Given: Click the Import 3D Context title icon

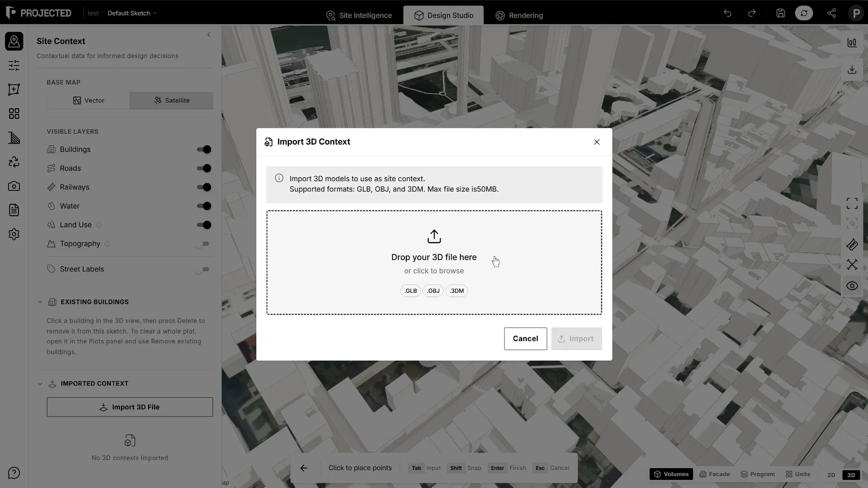Looking at the screenshot, I should [269, 142].
